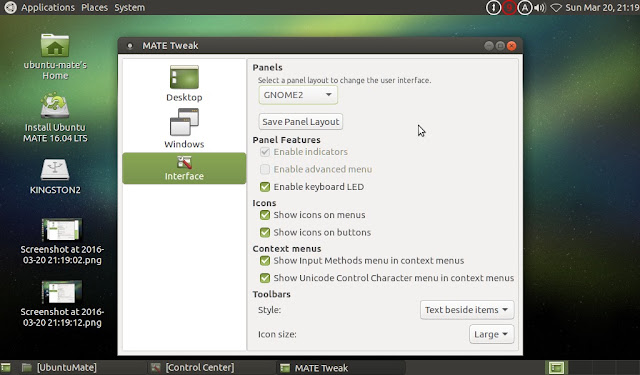Open the Desktop section in MATE Tweak
Viewport: 640px width, 375px height.
[x=184, y=83]
